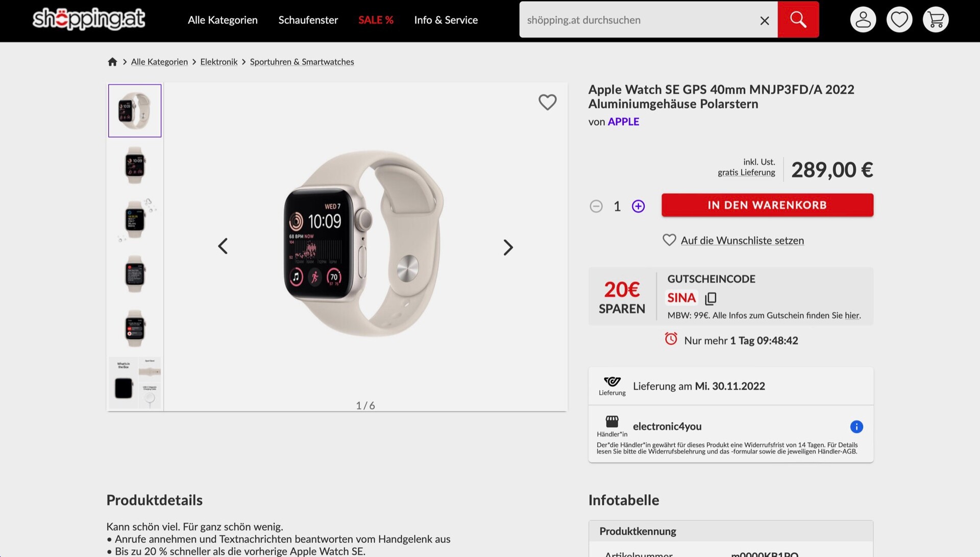Show next product image arrow
980x557 pixels.
(507, 247)
